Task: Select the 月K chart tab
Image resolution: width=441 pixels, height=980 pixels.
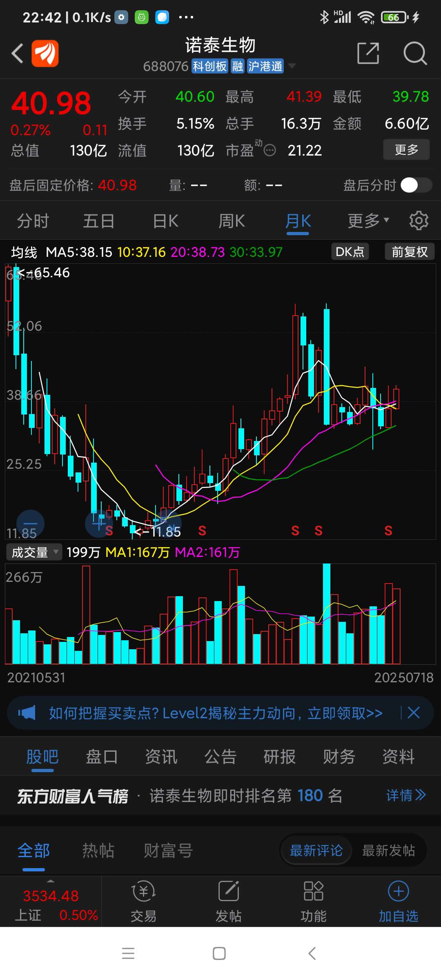Action: coord(298,221)
